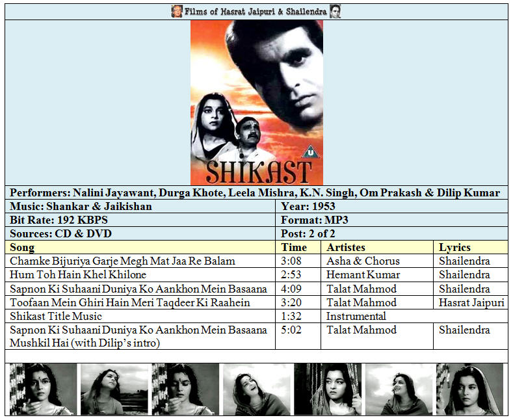
Task: Click 'Year: 1953' cell
Action: coord(392,206)
